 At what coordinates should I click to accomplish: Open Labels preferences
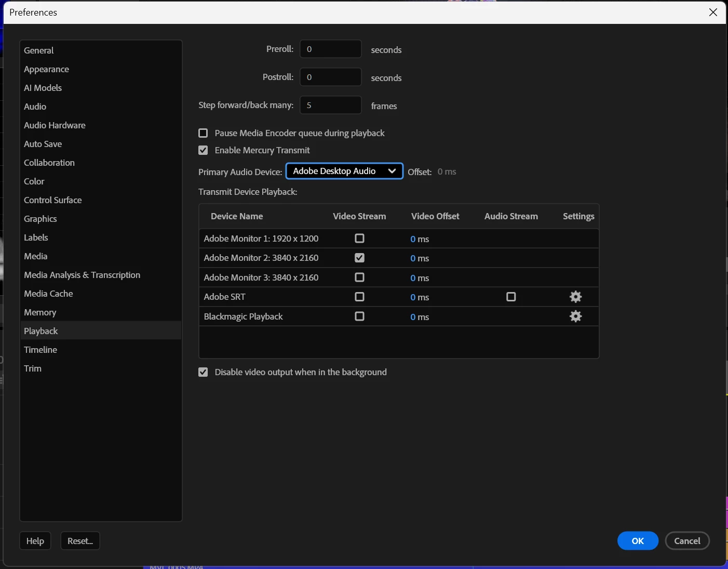point(101,237)
